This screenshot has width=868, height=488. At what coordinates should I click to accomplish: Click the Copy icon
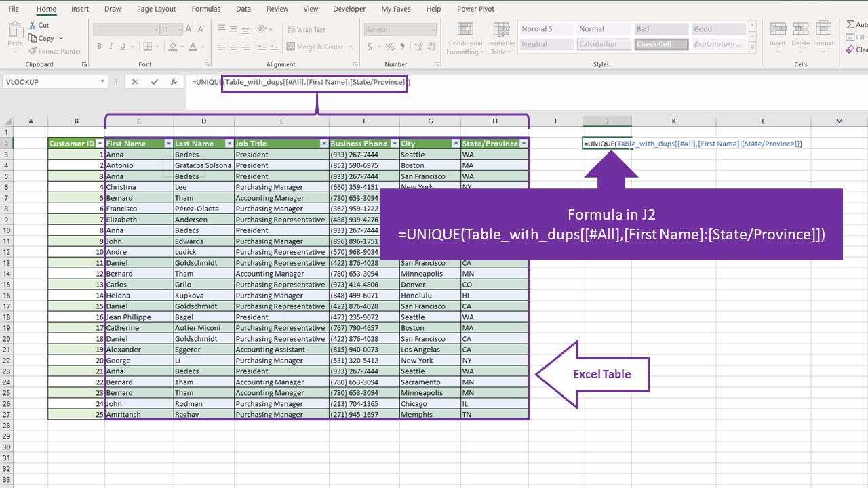point(33,39)
